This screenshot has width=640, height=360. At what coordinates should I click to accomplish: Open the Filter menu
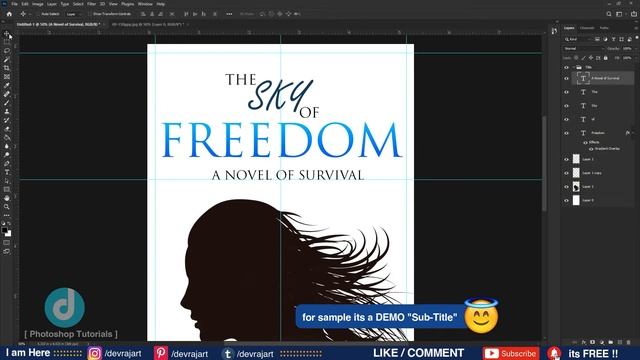point(91,4)
